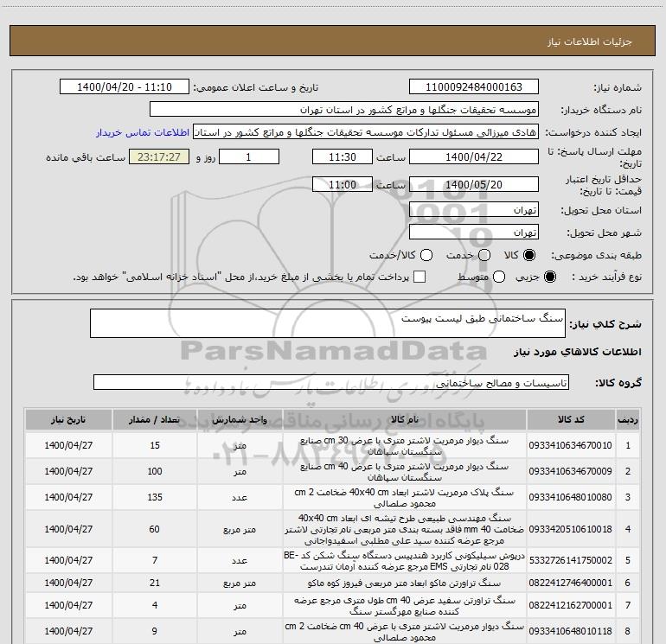
Task: Select the کالا radio button
Action: 529,255
